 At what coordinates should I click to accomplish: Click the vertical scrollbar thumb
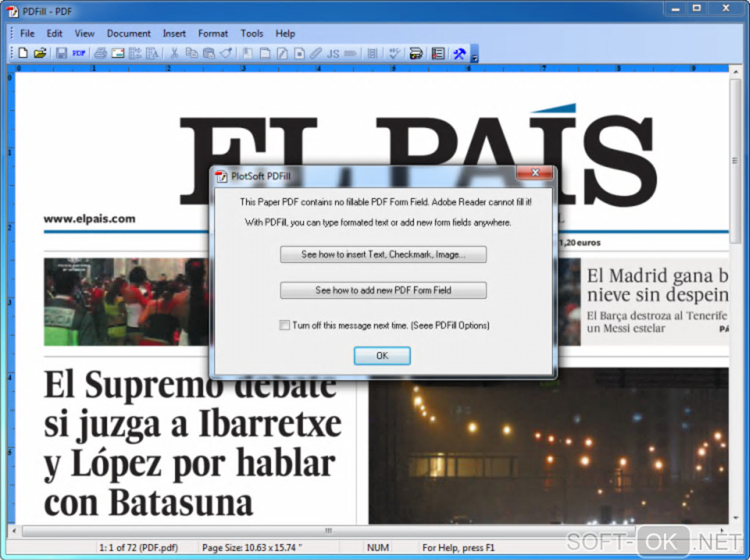coord(735,161)
